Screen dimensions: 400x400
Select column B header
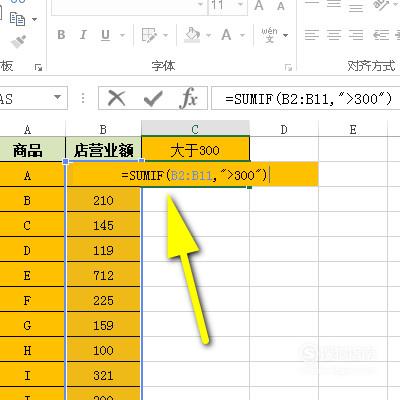click(103, 129)
